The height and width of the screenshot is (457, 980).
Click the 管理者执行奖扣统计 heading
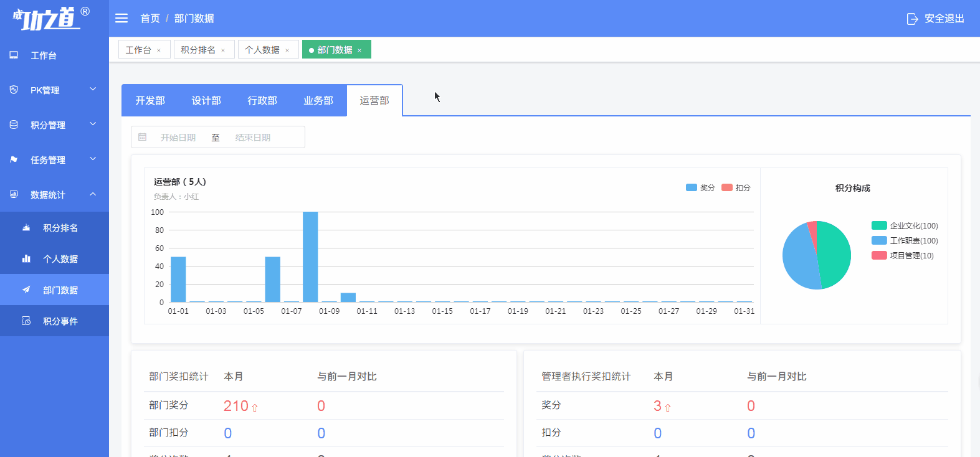586,377
